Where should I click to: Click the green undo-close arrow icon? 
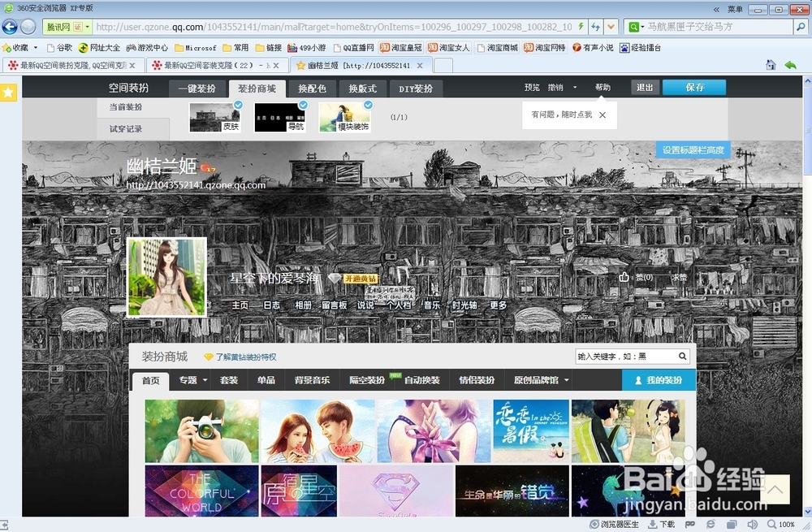point(790,65)
